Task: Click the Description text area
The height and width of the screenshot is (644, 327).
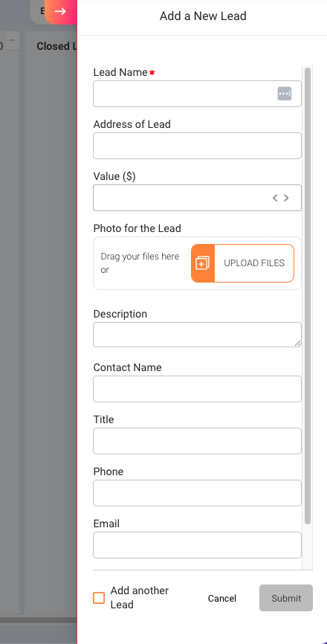Action: (197, 335)
